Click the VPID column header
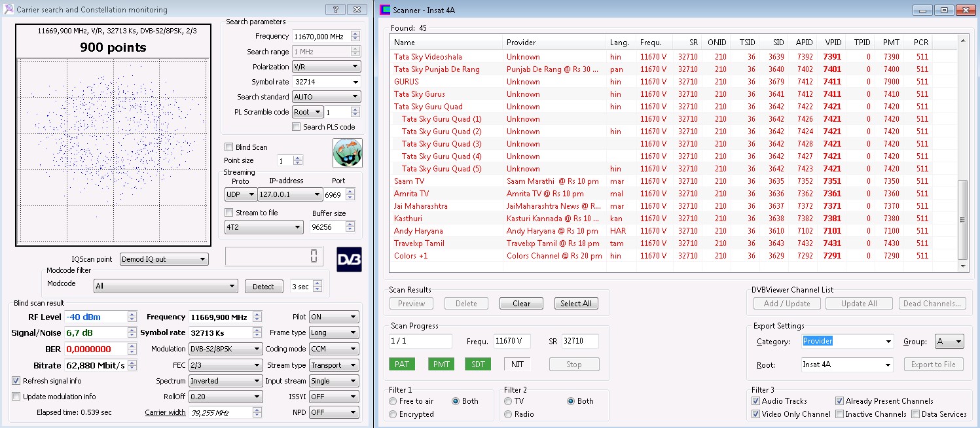Image resolution: width=980 pixels, height=428 pixels. pos(833,43)
